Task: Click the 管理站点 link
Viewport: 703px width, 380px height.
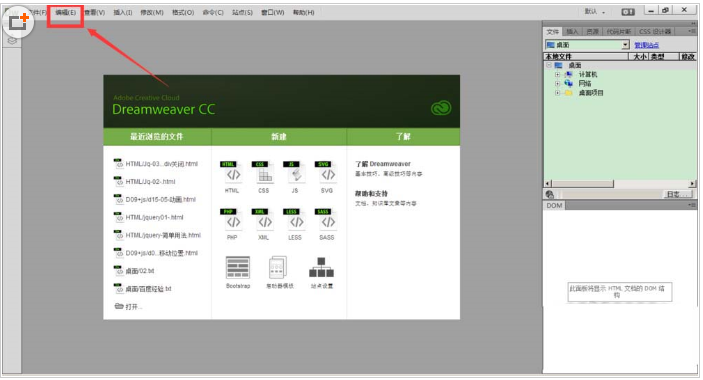Action: click(647, 45)
